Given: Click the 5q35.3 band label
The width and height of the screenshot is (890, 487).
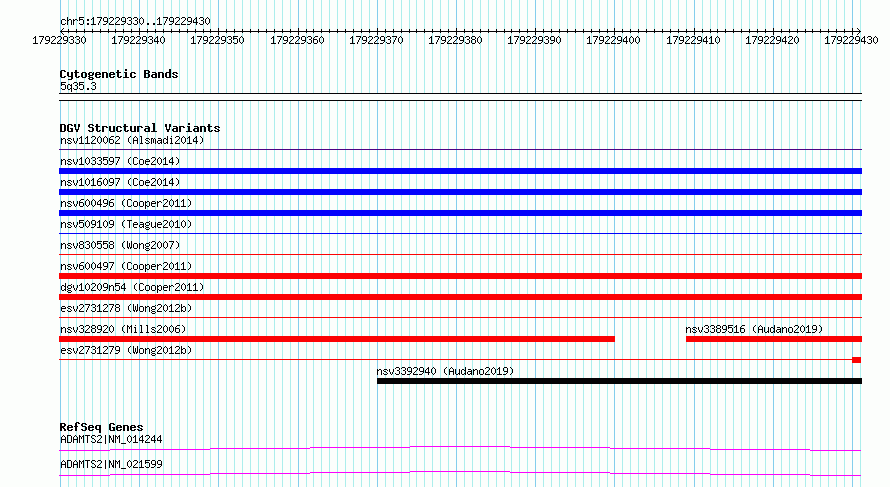Looking at the screenshot, I should pos(78,86).
